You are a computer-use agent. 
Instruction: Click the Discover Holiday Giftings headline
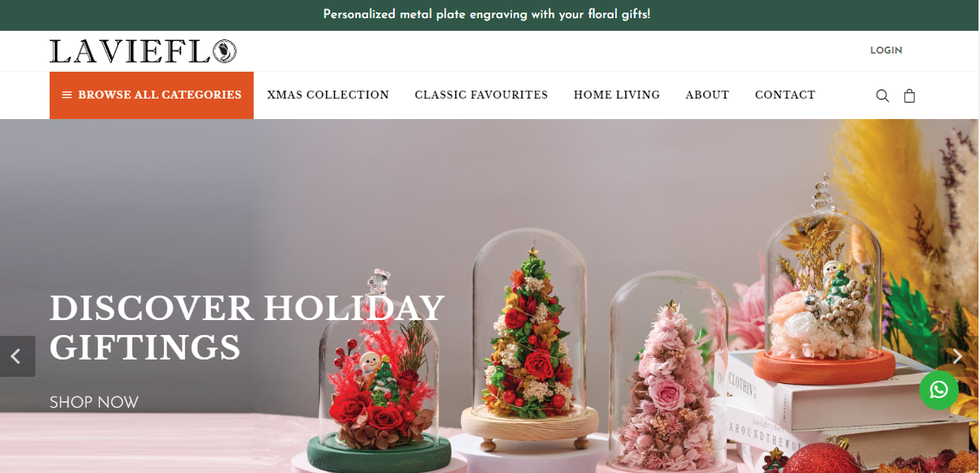[x=247, y=327]
